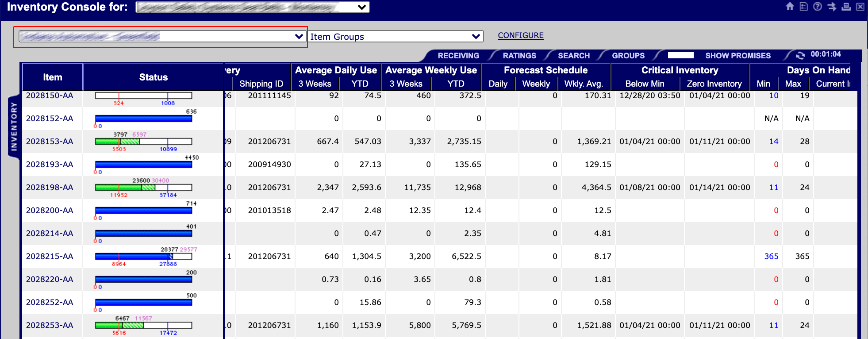Click red Min 0 for 2028193-AA

pyautogui.click(x=776, y=164)
